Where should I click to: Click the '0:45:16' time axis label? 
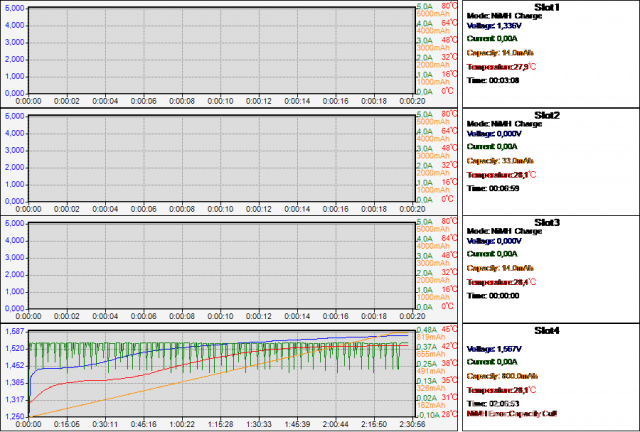(x=144, y=425)
